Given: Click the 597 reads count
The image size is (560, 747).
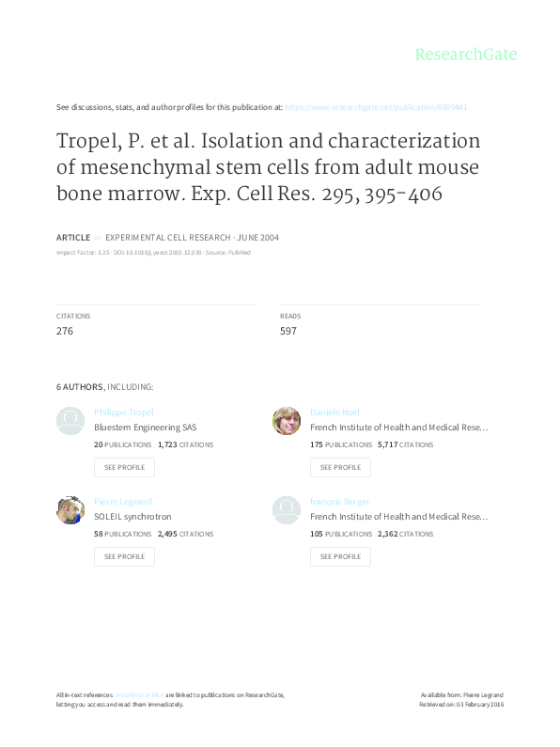Looking at the screenshot, I should 288,331.
